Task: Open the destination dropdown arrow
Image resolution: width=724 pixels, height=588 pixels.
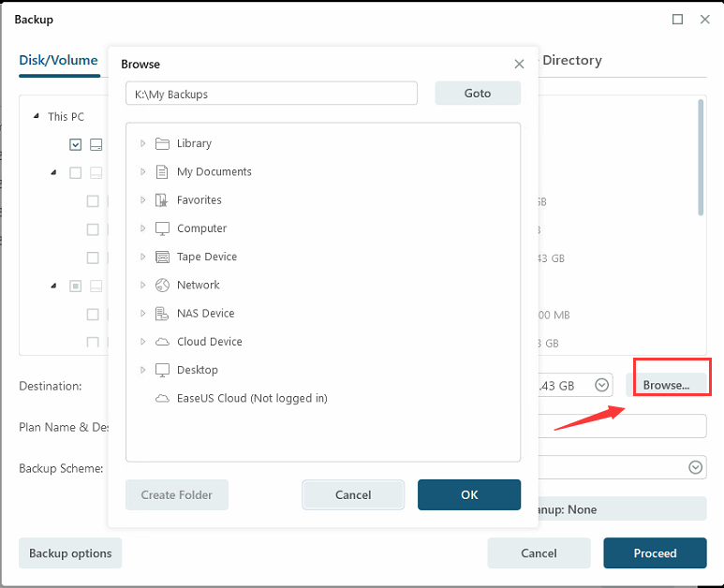Action: 602,385
